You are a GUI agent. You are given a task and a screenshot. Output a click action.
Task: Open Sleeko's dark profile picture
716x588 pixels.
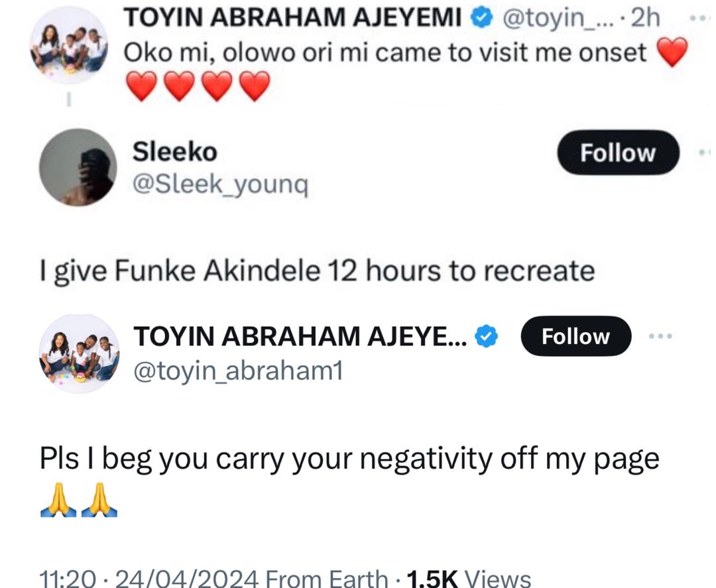(x=78, y=168)
